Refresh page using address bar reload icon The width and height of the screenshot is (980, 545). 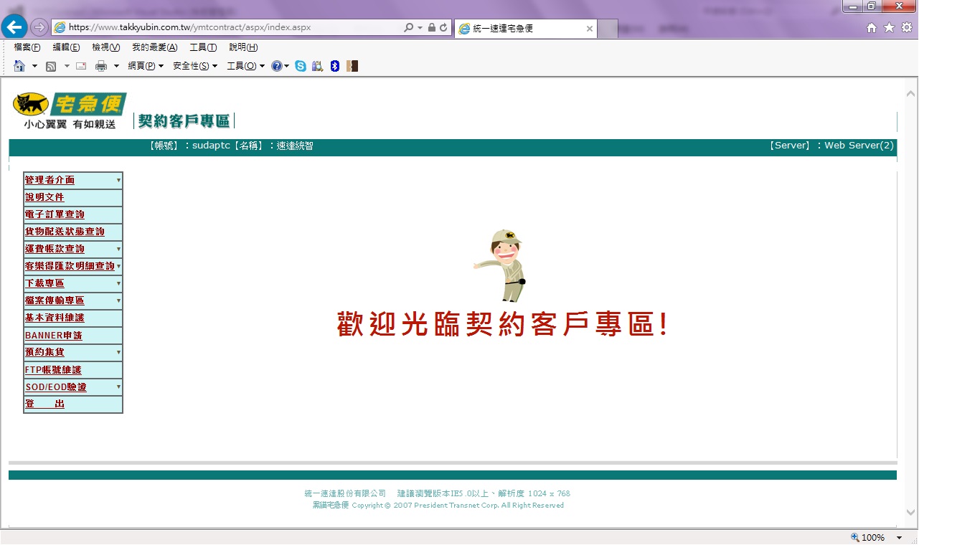(x=443, y=27)
